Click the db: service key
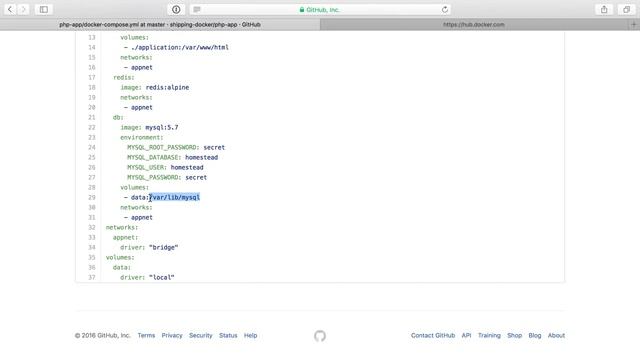640x360 pixels. pos(118,118)
